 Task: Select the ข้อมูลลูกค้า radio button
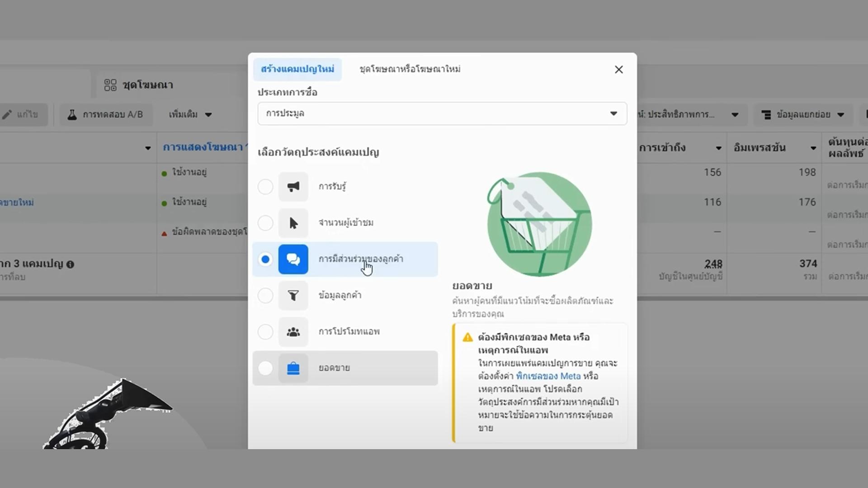tap(265, 296)
